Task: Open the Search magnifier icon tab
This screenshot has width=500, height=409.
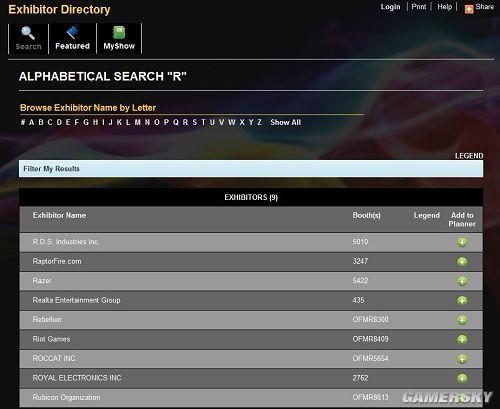Action: pos(28,38)
